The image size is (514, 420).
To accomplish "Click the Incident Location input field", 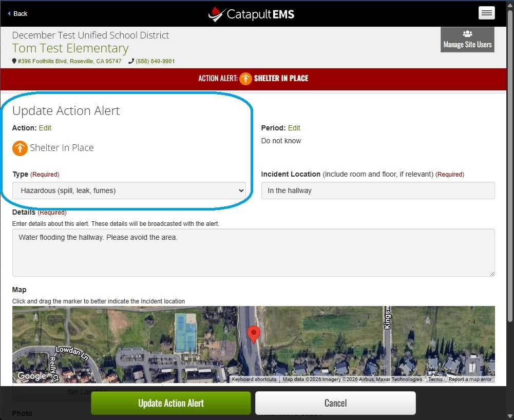I will pyautogui.click(x=377, y=190).
